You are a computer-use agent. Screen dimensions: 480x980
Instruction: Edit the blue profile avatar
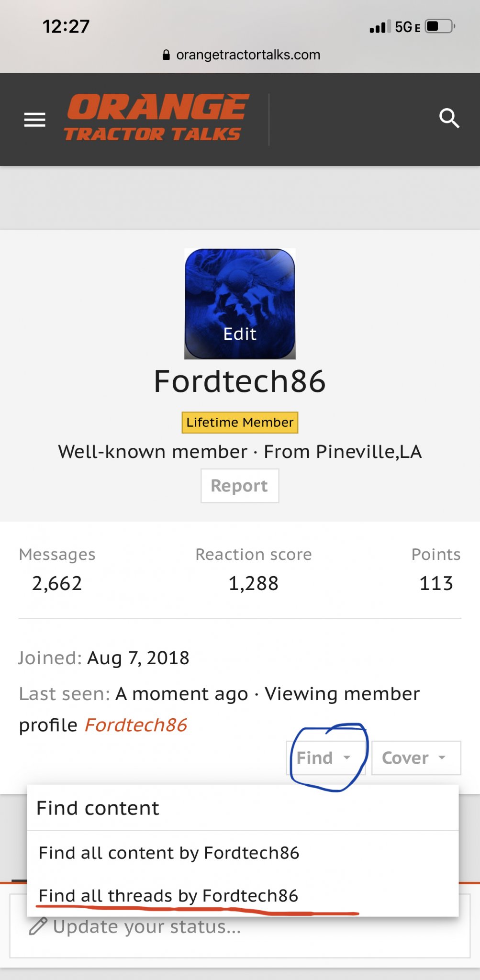(x=240, y=304)
